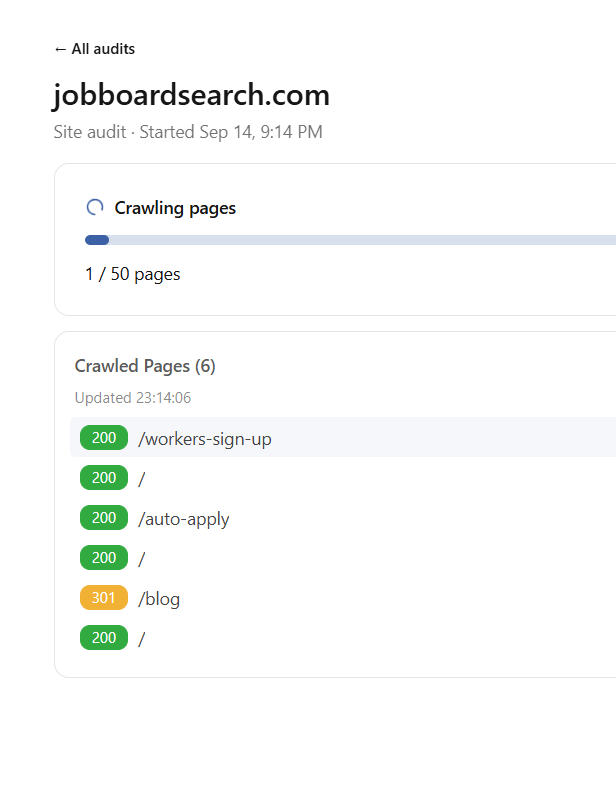Screen dimensions: 616x793
Task: Click the Crawled Pages (6) heading
Action: pyautogui.click(x=145, y=366)
